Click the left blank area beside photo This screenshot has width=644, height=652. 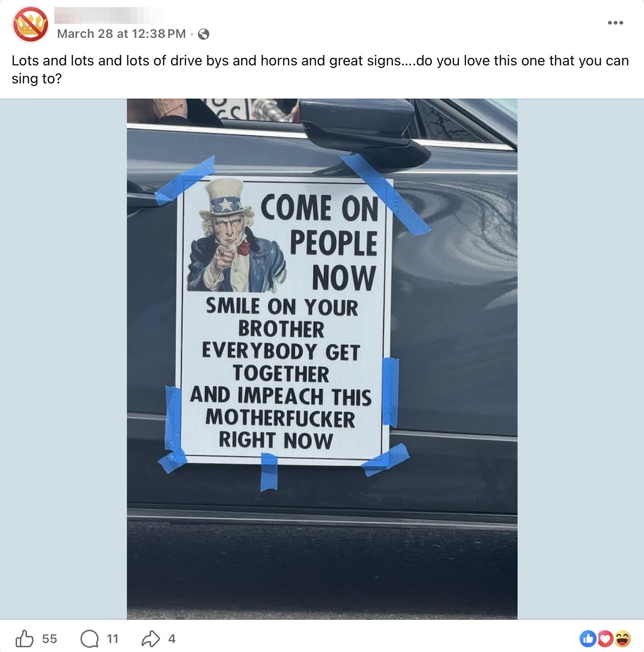63,359
